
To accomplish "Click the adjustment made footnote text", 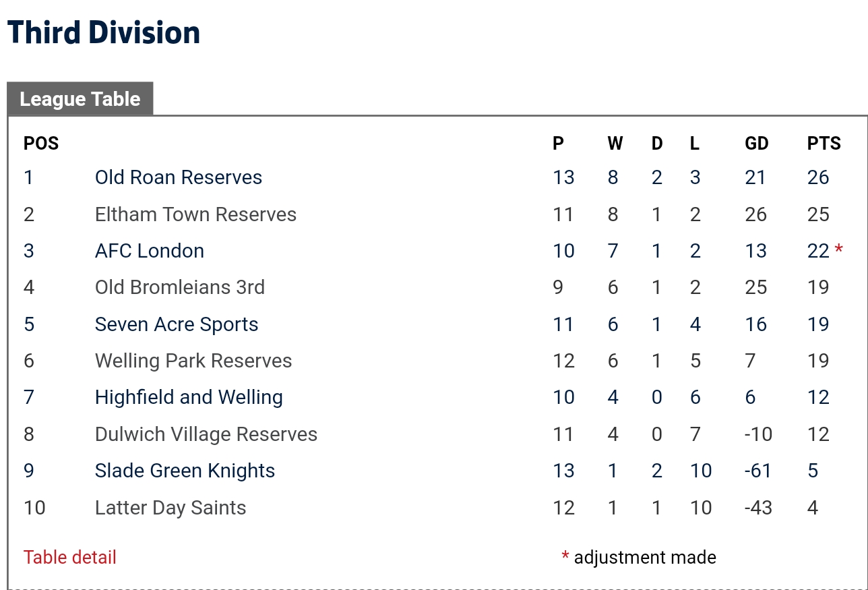I will point(645,558).
